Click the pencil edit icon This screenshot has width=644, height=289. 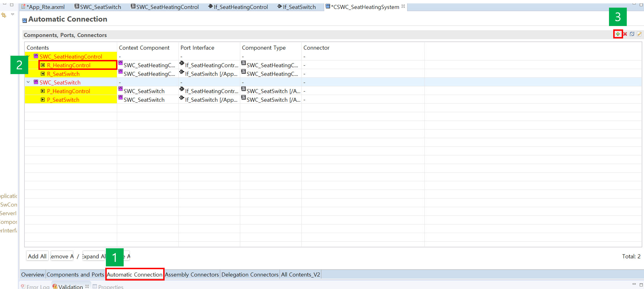point(639,34)
